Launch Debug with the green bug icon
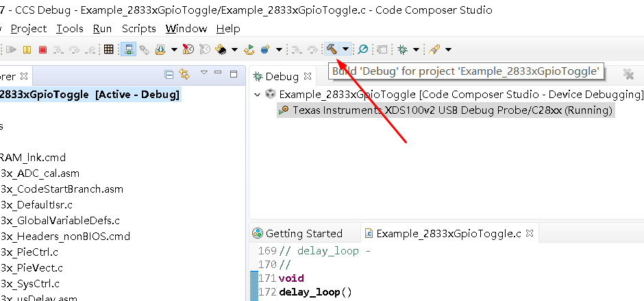Viewport: 644px width, 301px height. 403,50
